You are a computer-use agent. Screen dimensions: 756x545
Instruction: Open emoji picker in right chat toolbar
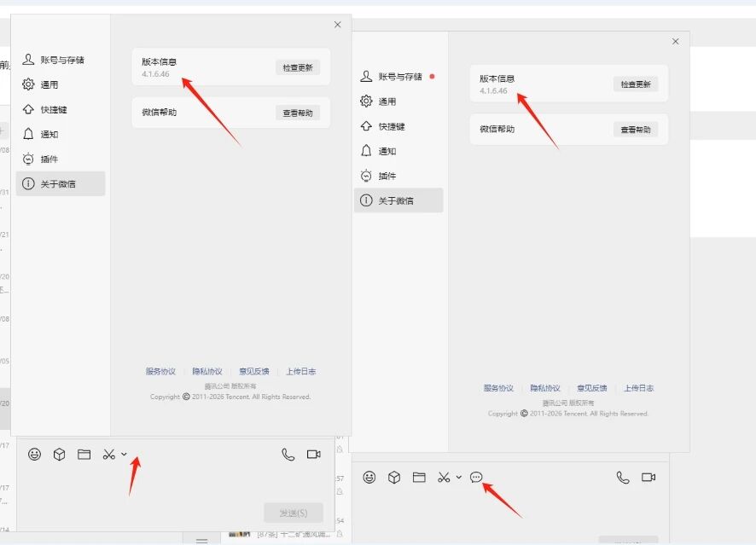pos(369,477)
